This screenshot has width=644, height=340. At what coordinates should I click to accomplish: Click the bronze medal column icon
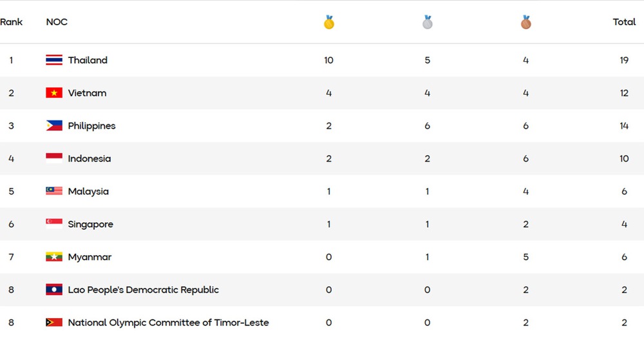point(526,23)
